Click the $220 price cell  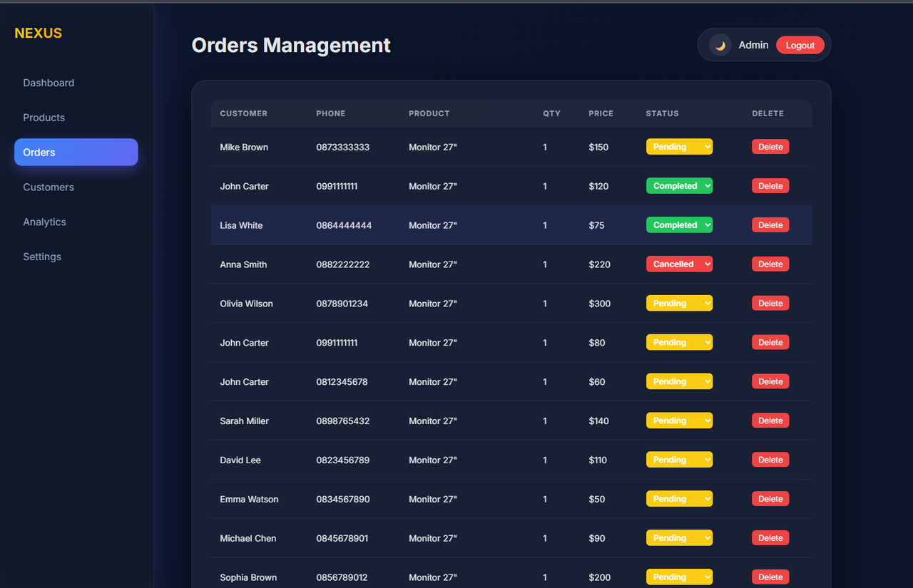point(599,264)
